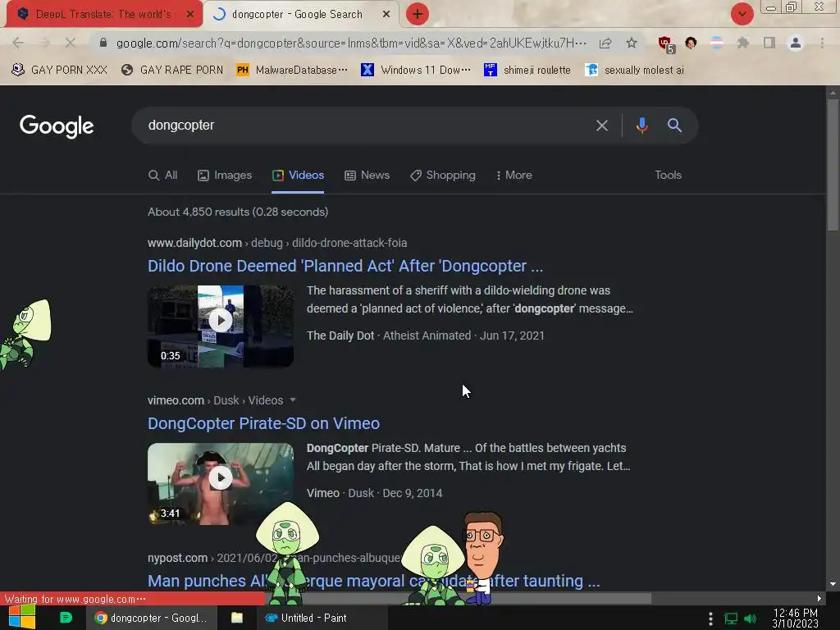The height and width of the screenshot is (630, 840).
Task: Click the volume speaker tray icon
Action: 750,619
